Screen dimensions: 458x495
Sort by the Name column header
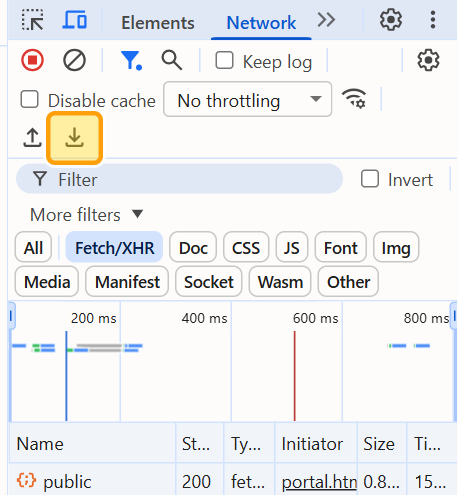92,443
